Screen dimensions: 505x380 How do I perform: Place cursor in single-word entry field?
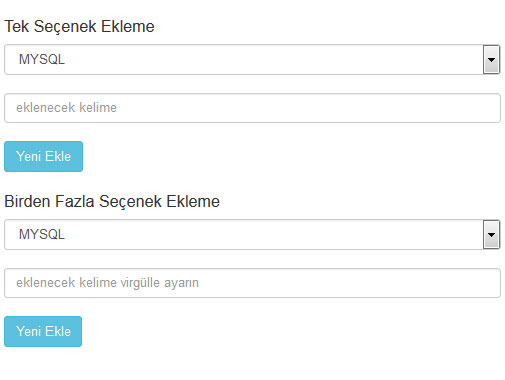[x=252, y=108]
